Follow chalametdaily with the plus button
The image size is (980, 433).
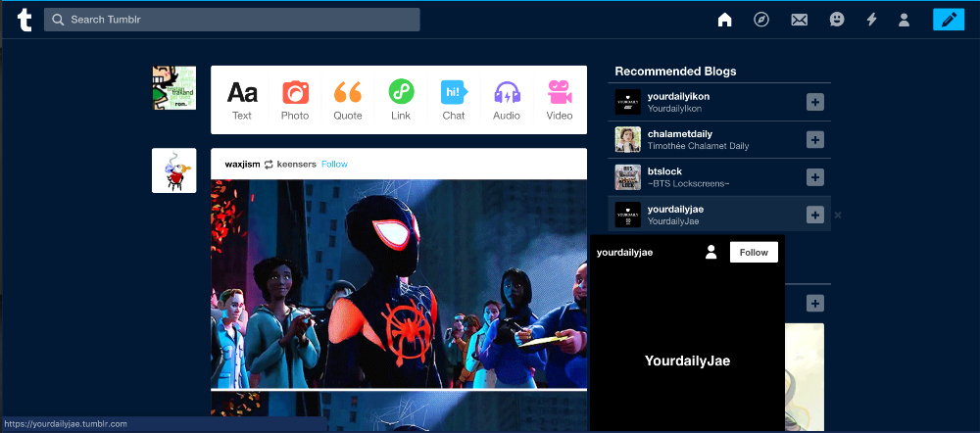815,140
